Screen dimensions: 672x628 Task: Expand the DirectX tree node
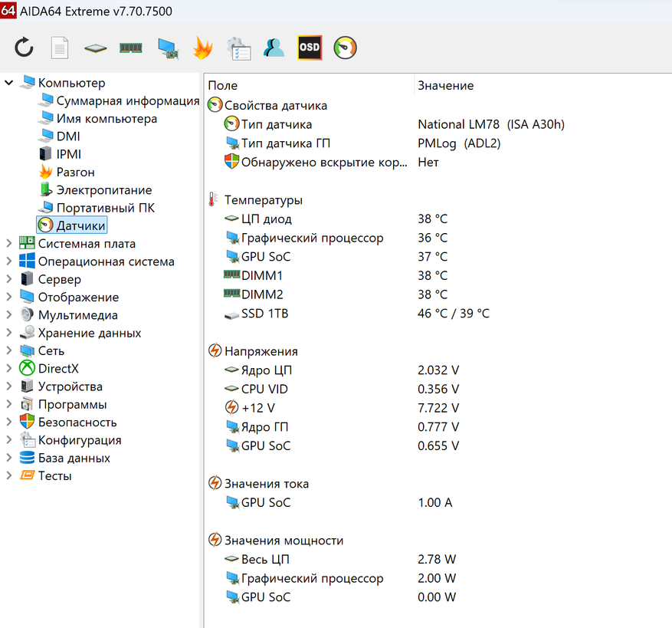pos(9,369)
